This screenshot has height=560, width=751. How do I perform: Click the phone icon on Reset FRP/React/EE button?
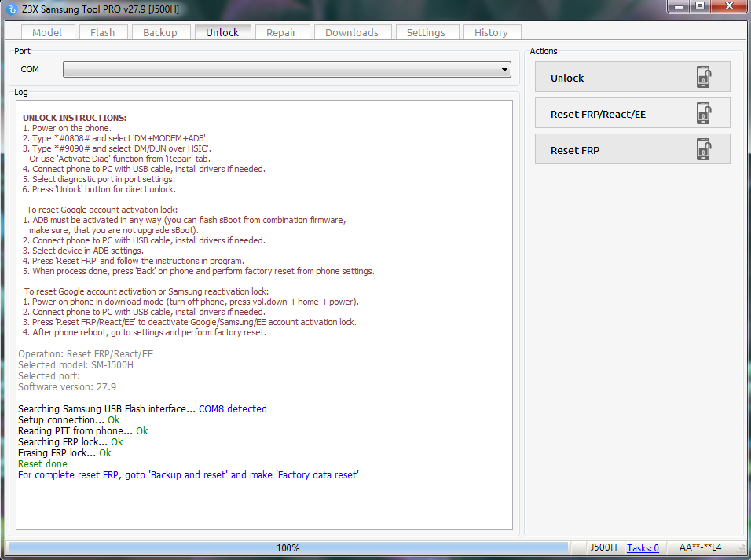[x=704, y=114]
